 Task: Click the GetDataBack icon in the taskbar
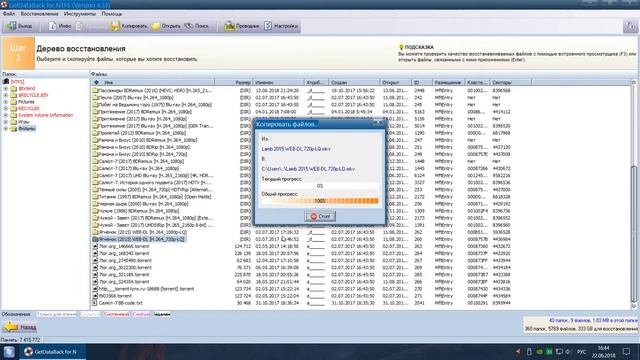pos(28,352)
